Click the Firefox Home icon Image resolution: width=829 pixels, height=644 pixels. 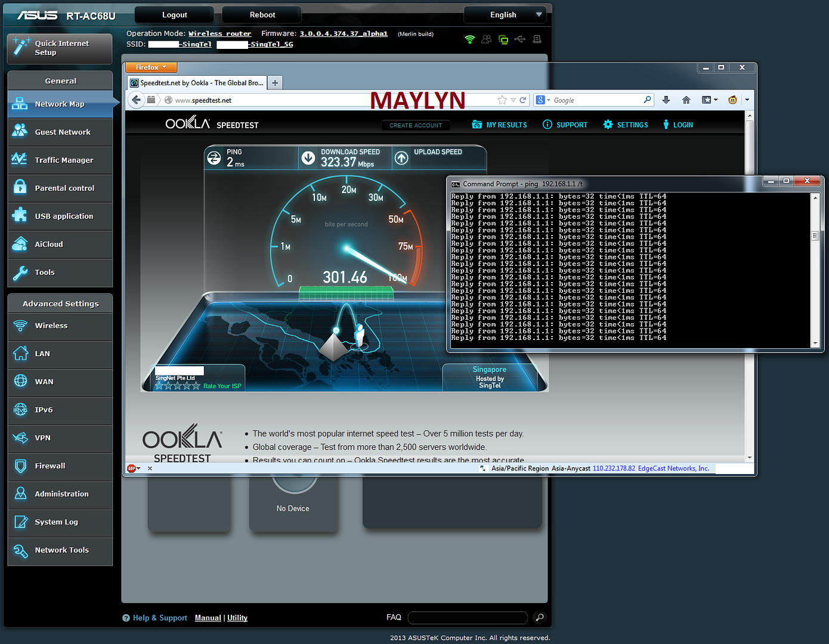pos(686,100)
